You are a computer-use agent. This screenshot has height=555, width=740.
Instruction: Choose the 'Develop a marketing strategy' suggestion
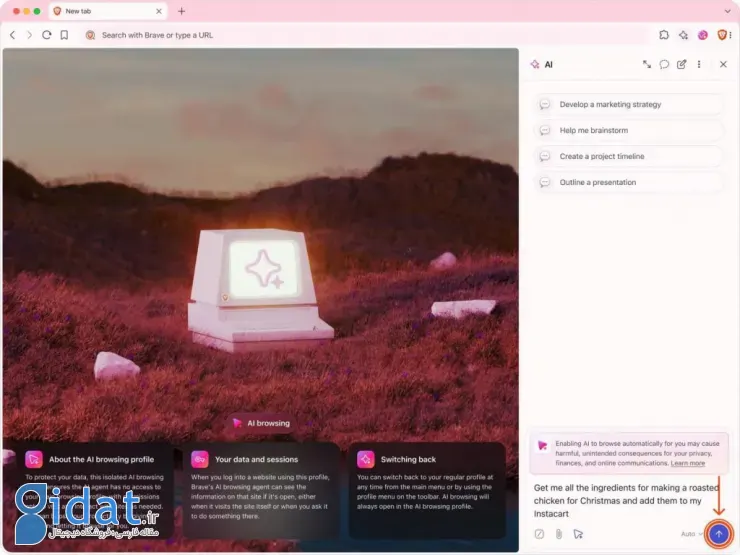coord(629,104)
